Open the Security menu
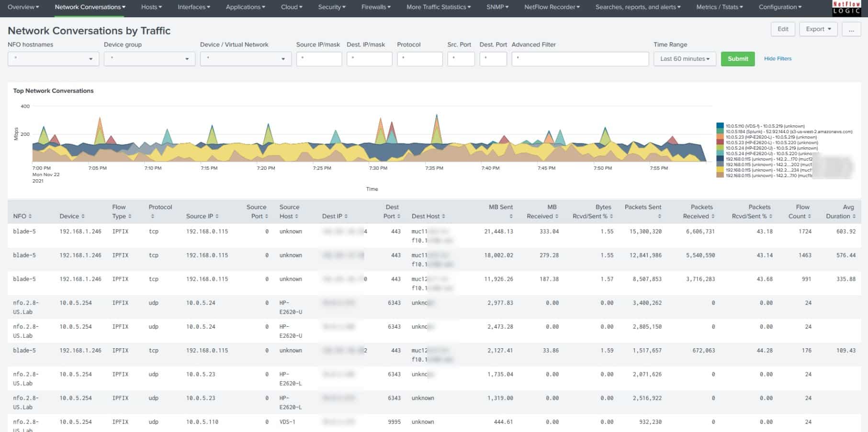The height and width of the screenshot is (432, 868). click(x=332, y=7)
